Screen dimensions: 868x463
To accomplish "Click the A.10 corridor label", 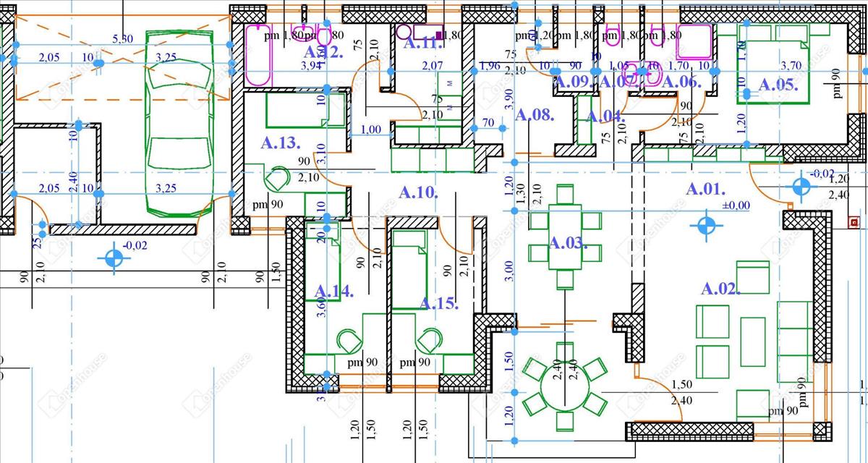I will pyautogui.click(x=419, y=192).
